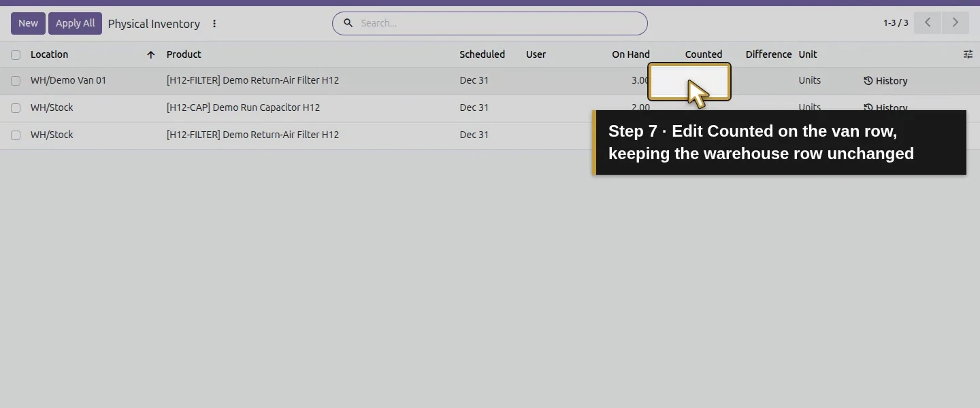
Task: Click Dec 31 in the WH/Stock filter row
Action: (x=474, y=135)
